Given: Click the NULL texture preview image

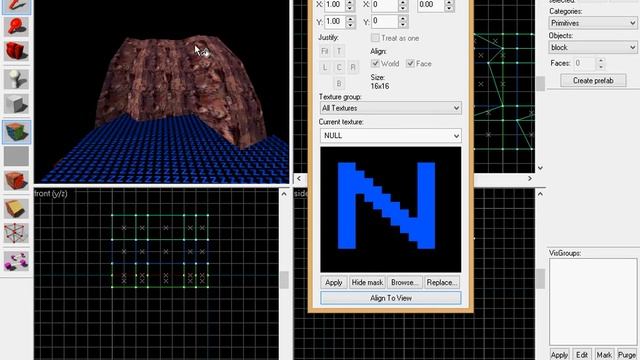Looking at the screenshot, I should [391, 209].
